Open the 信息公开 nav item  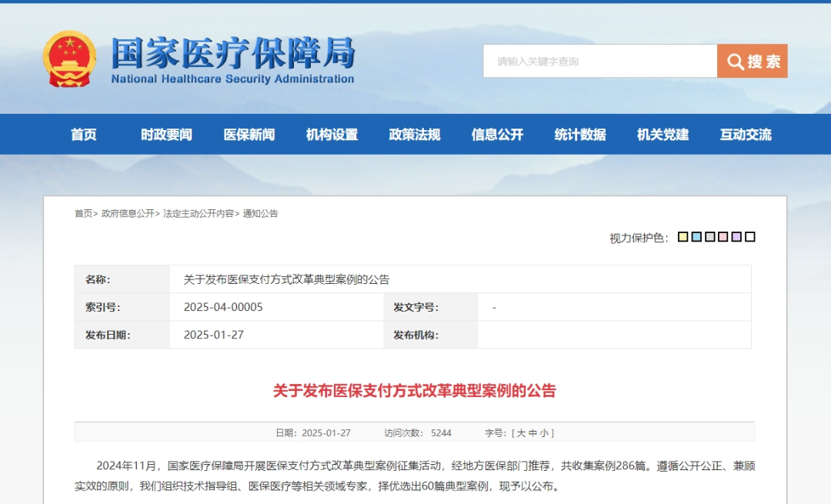(x=497, y=135)
